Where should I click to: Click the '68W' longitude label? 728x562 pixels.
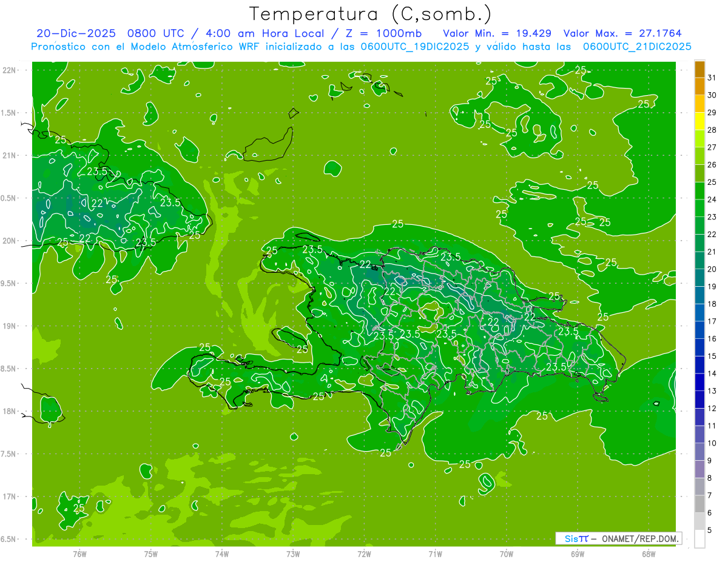[x=649, y=554]
